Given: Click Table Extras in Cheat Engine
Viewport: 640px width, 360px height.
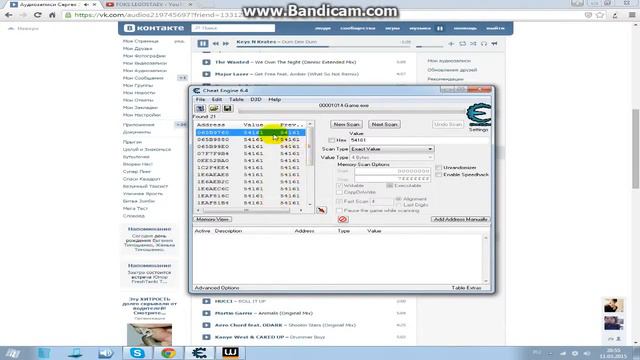Looking at the screenshot, I should pos(466,288).
